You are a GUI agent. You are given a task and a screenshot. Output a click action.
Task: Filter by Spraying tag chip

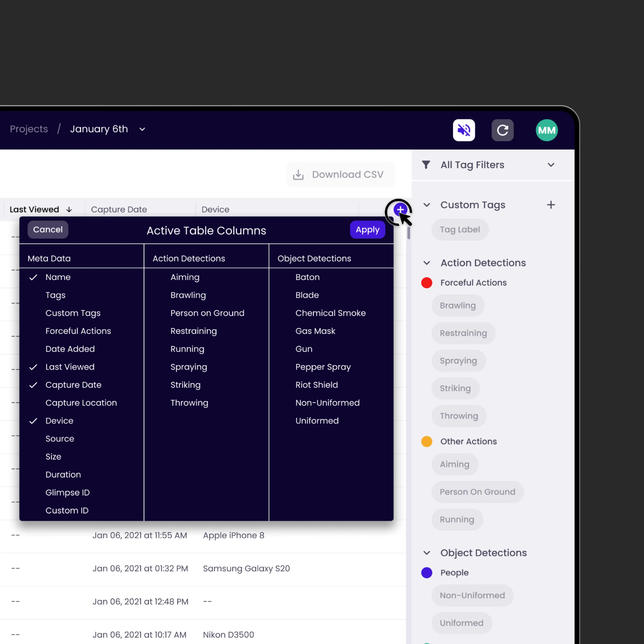pyautogui.click(x=458, y=361)
